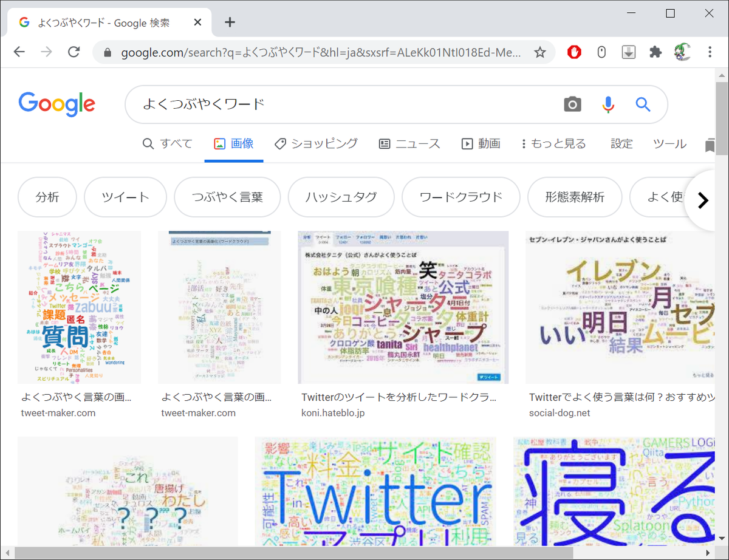Click the padlock site info icon
729x560 pixels.
108,53
